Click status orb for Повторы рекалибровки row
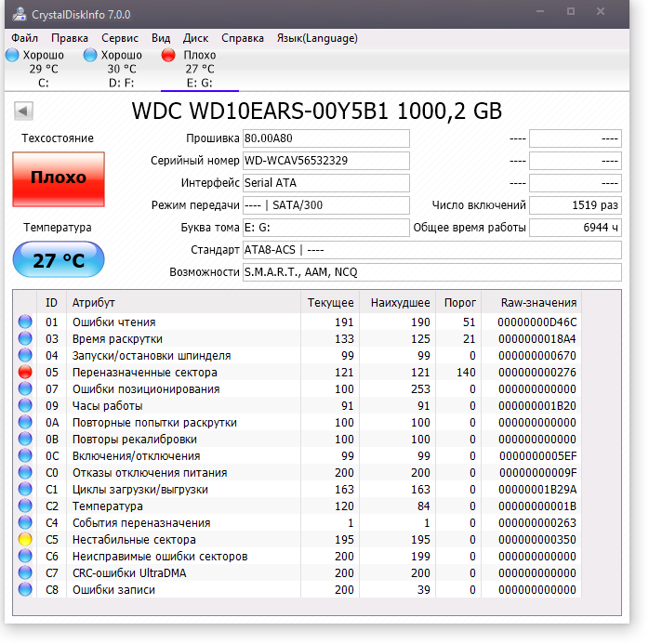 25,439
